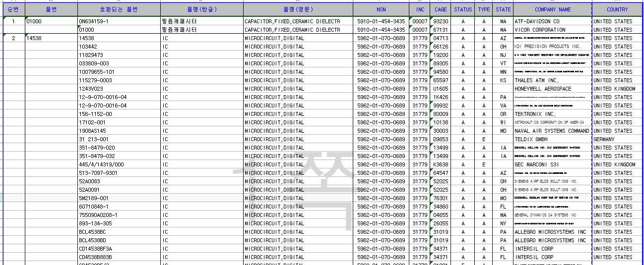
Task: Click the CAGE column header
Action: click(x=441, y=9)
